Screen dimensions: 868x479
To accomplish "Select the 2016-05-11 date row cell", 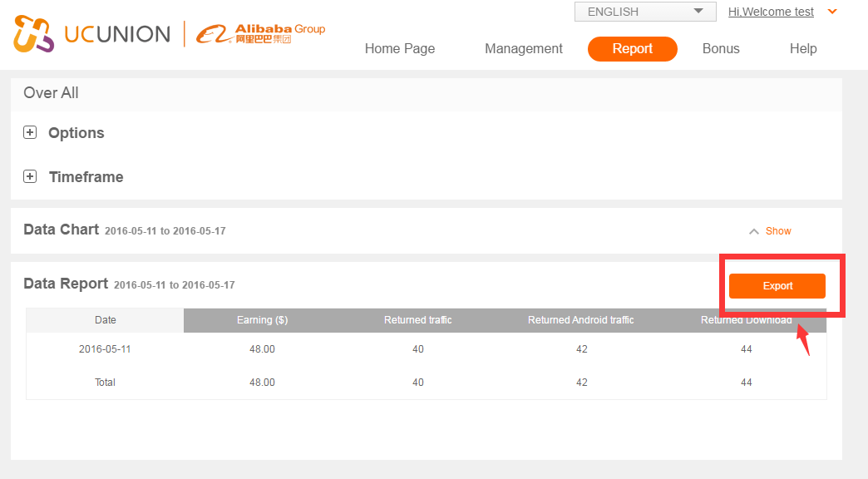I will pyautogui.click(x=105, y=349).
